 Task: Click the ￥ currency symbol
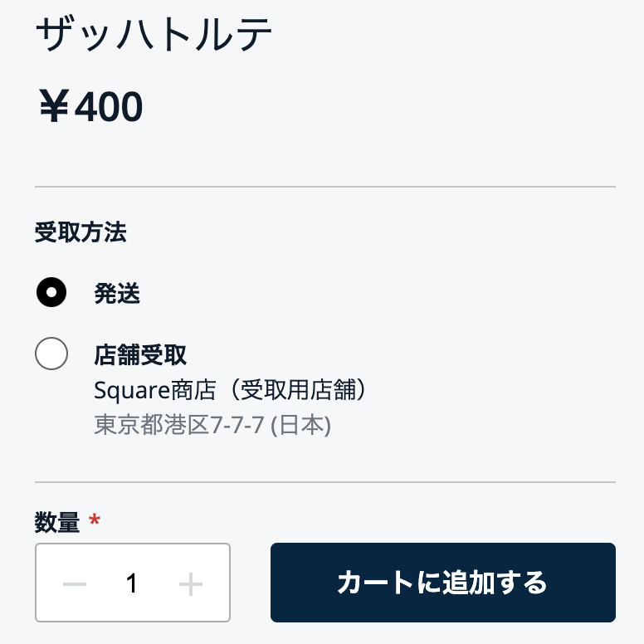[54, 107]
